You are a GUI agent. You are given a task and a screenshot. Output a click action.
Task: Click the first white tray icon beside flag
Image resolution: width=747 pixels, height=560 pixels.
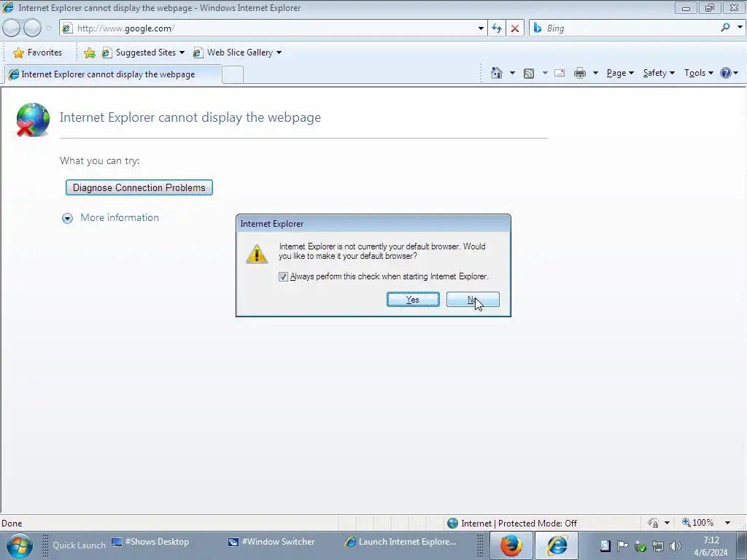pos(605,545)
